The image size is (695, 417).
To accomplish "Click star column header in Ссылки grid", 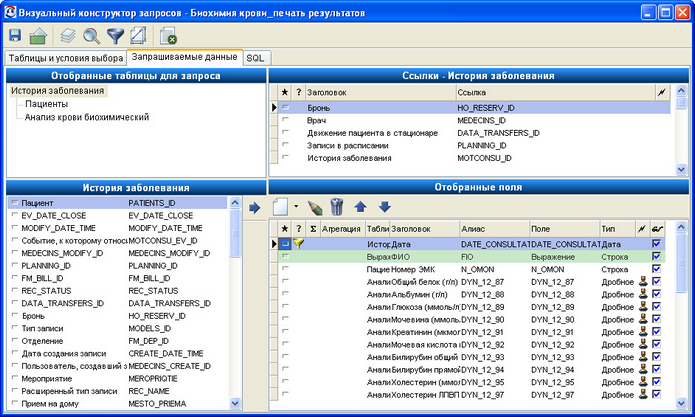I will click(285, 92).
